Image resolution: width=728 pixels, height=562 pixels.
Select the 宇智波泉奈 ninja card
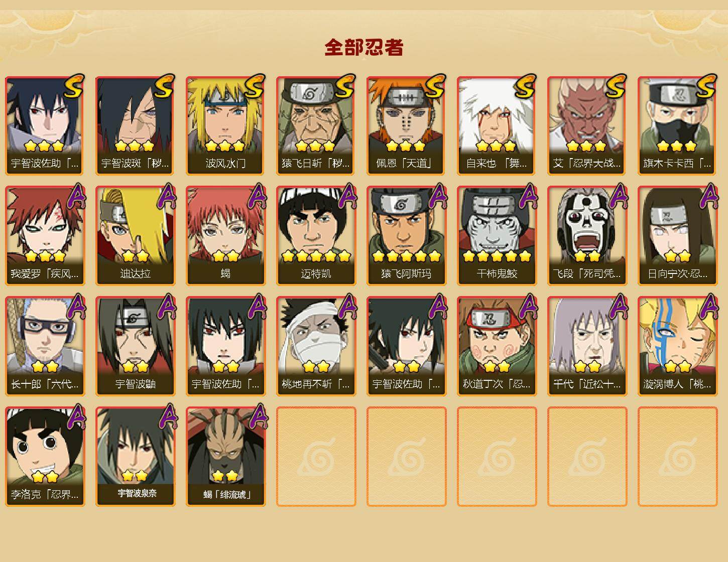[x=135, y=457]
